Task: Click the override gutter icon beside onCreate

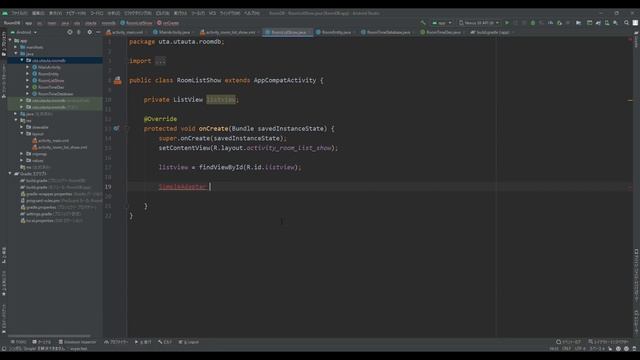Action: pos(116,128)
